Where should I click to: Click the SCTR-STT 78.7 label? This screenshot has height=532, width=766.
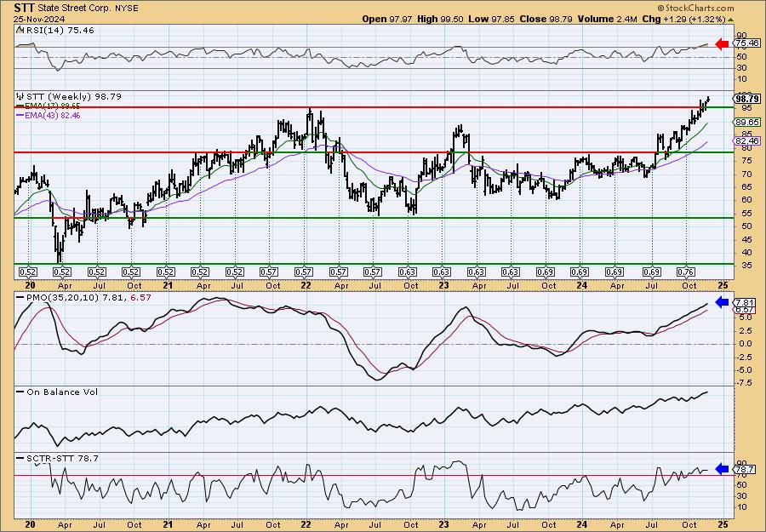[62, 458]
